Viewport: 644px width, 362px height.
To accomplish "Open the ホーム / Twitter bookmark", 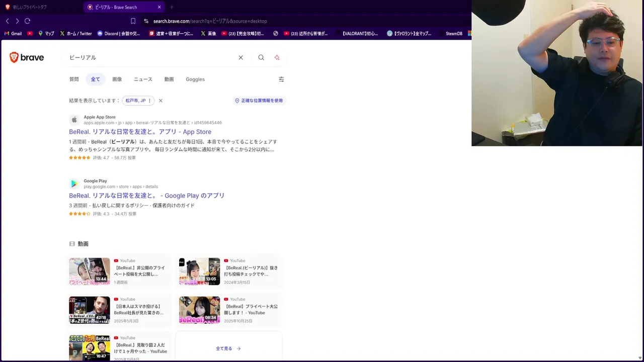I will pyautogui.click(x=75, y=34).
